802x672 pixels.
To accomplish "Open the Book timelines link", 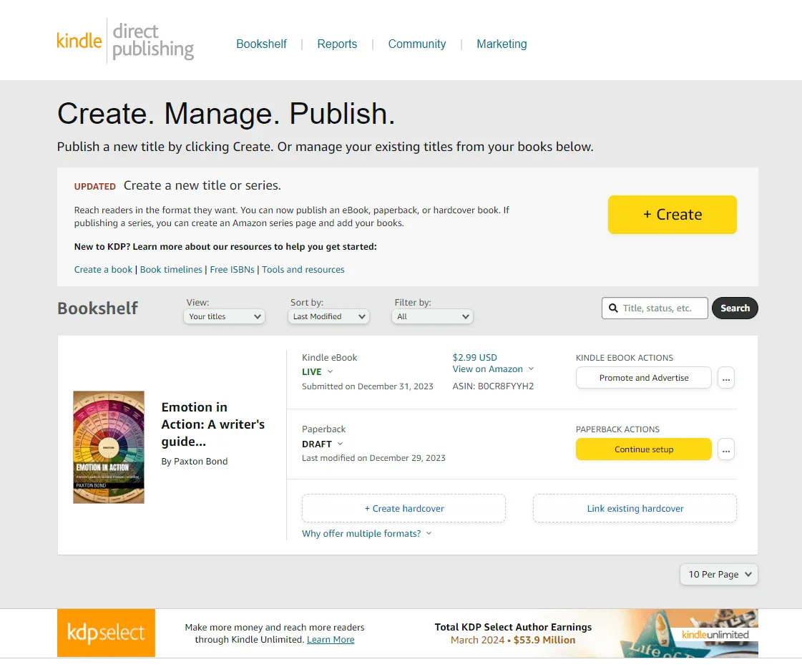I will pos(171,269).
